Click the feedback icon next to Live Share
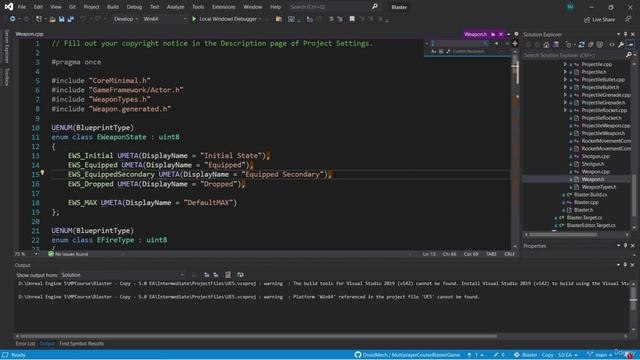This screenshot has width=640, height=360. (628, 20)
